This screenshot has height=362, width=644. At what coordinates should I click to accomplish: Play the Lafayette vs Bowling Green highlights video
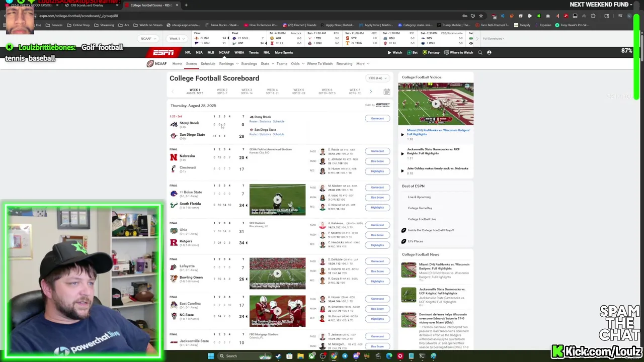277,274
